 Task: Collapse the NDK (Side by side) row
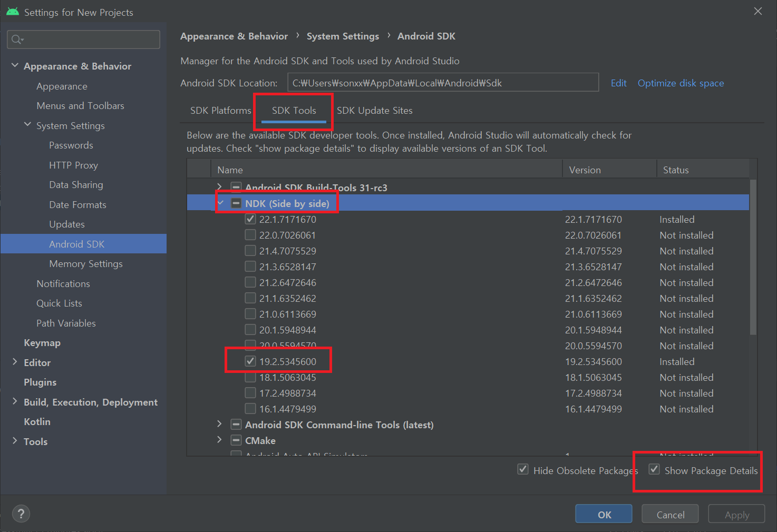click(220, 203)
